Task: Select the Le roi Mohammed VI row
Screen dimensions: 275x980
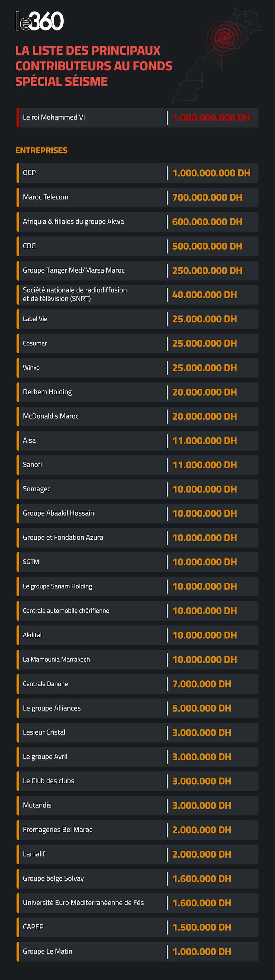Action: coord(137,118)
